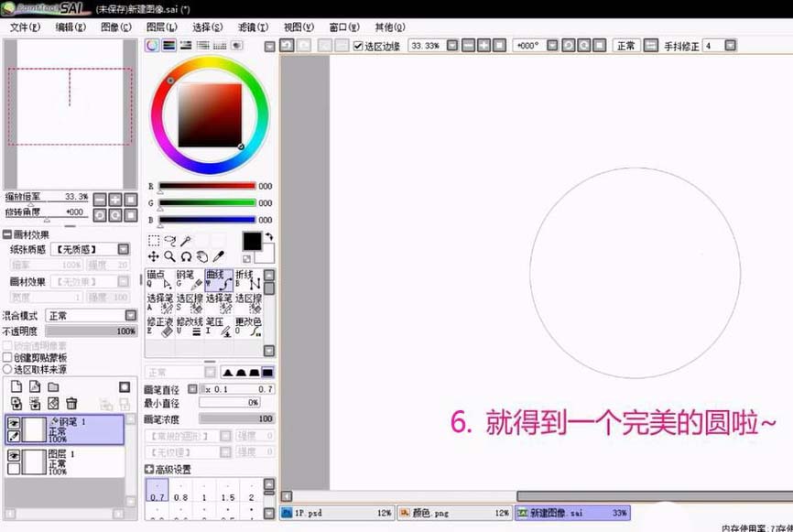
Task: Select the 钢笔 (Pen) tool
Action: click(x=188, y=279)
